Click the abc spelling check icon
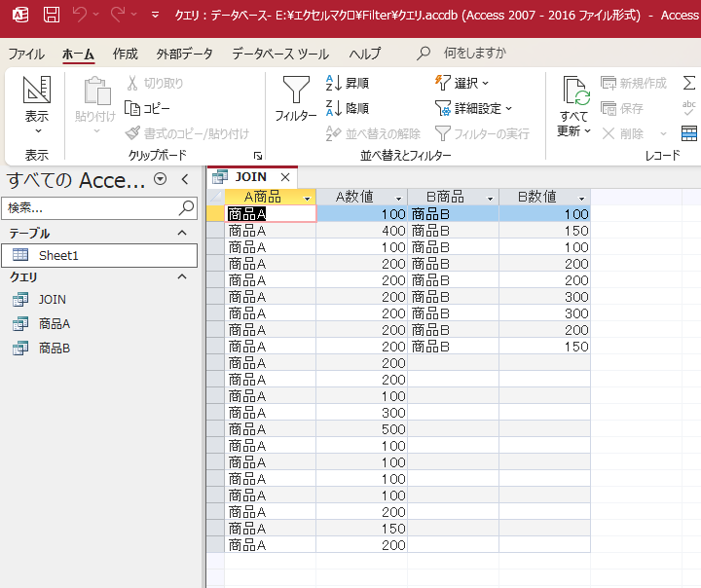The width and height of the screenshot is (701, 588). (x=689, y=108)
